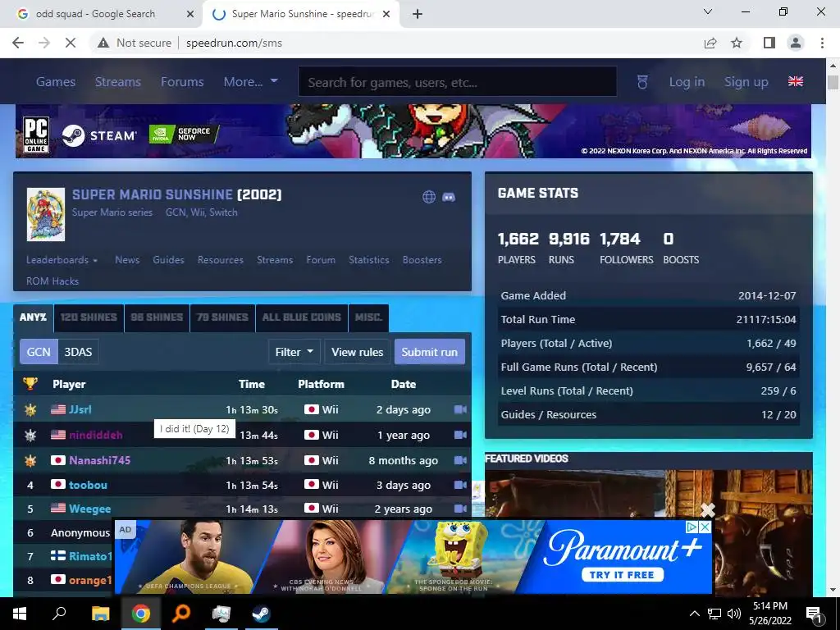Open Chrome side panel icon
Viewport: 840px width, 630px height.
[x=769, y=43]
